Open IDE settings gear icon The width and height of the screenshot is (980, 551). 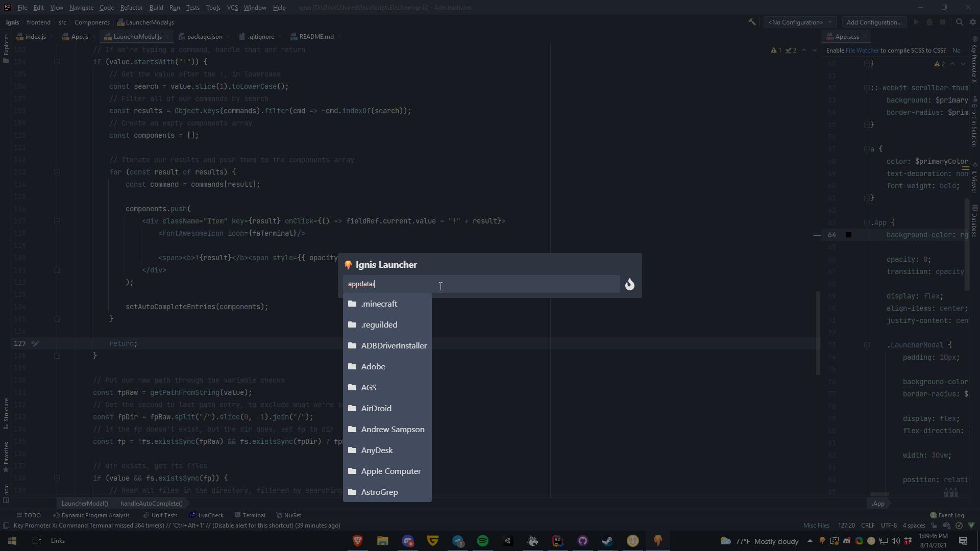pyautogui.click(x=973, y=22)
